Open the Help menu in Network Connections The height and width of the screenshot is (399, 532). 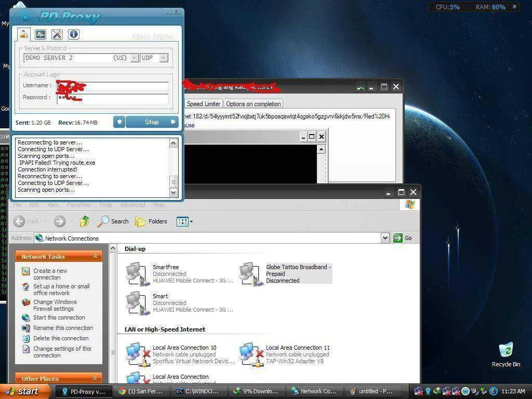click(x=159, y=205)
